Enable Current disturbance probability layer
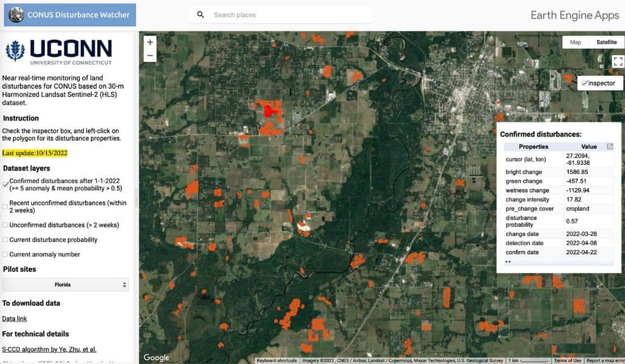This screenshot has width=625, height=364. click(5, 240)
